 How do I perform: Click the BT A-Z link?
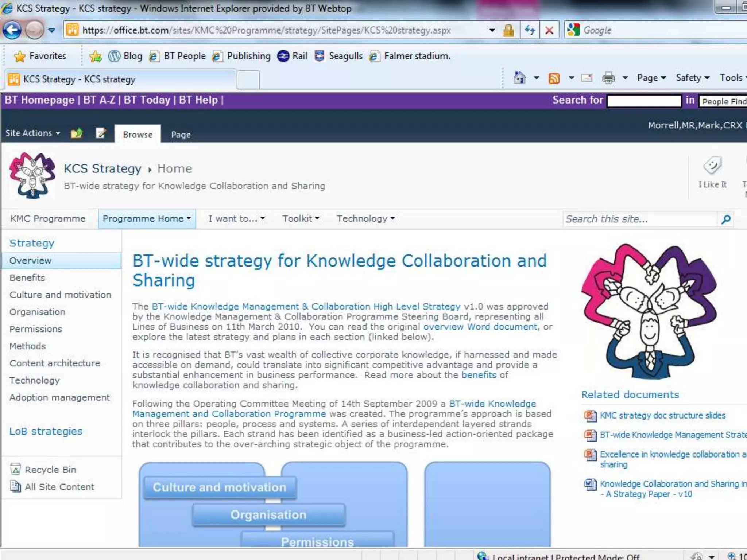click(99, 100)
